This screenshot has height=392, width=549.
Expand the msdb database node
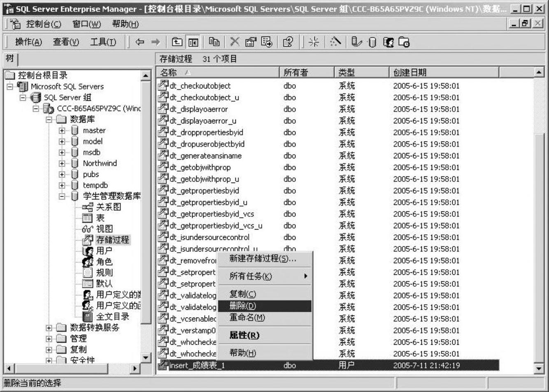click(62, 153)
